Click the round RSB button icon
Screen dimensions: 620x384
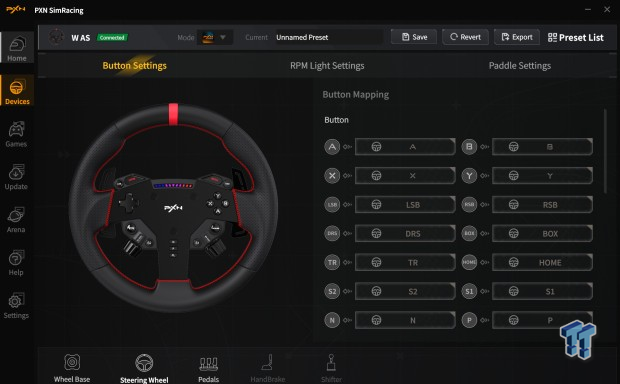(469, 204)
